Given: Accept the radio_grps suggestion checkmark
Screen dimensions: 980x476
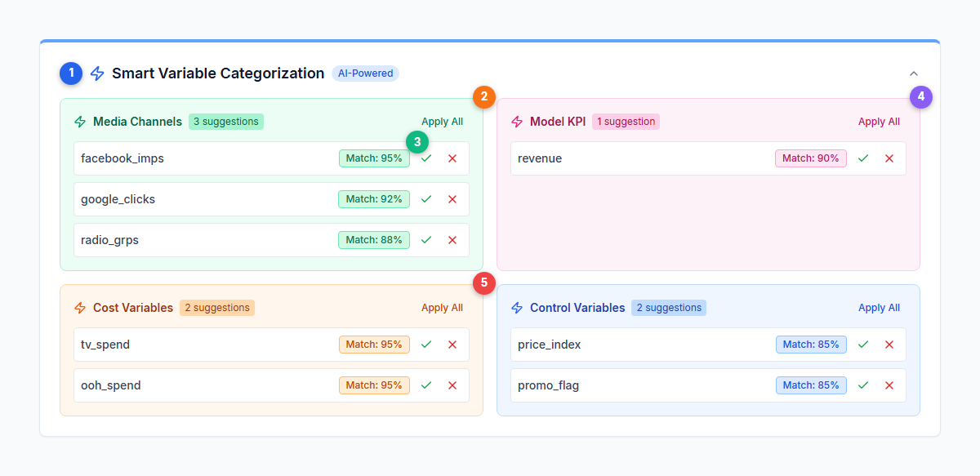Looking at the screenshot, I should point(426,240).
